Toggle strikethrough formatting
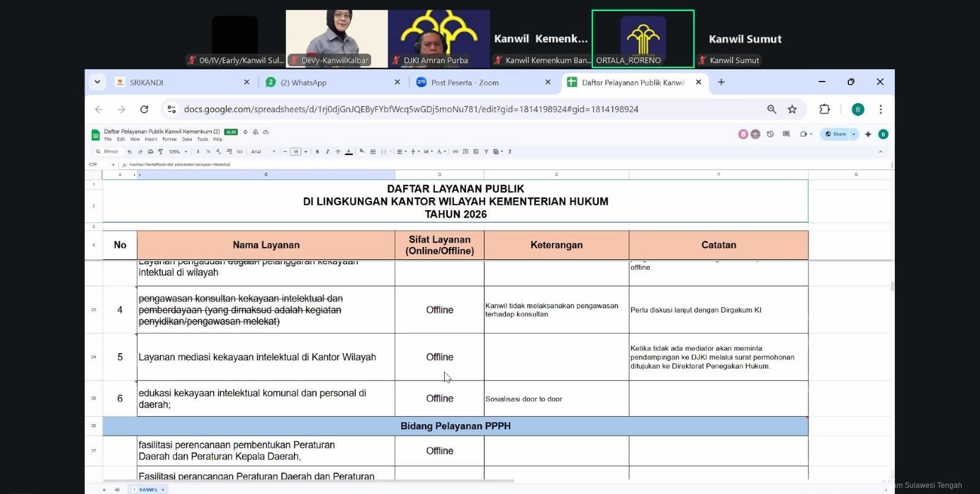This screenshot has height=494, width=980. point(338,152)
